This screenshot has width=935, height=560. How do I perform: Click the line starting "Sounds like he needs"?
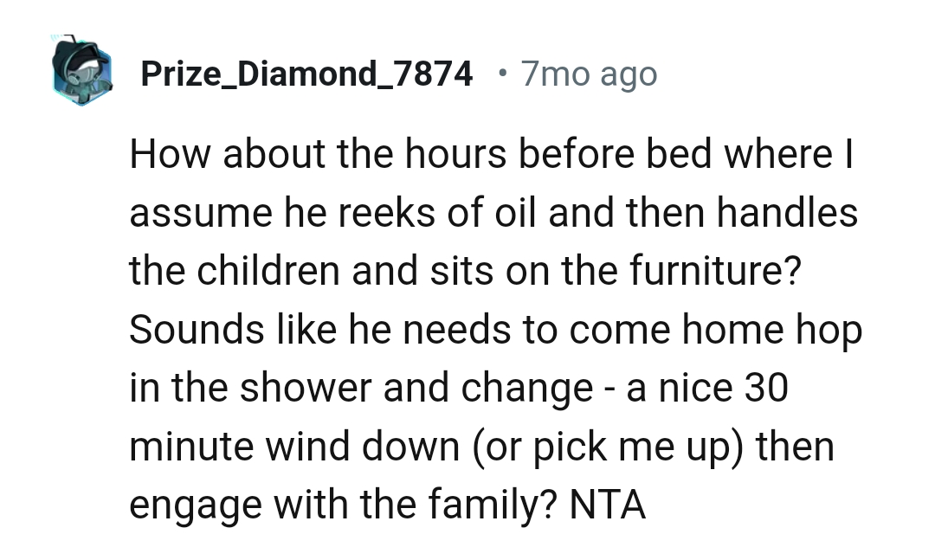point(495,330)
